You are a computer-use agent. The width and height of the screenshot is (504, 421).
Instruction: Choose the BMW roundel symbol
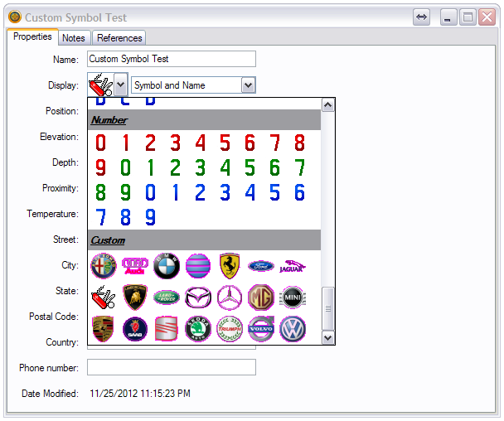(x=167, y=266)
